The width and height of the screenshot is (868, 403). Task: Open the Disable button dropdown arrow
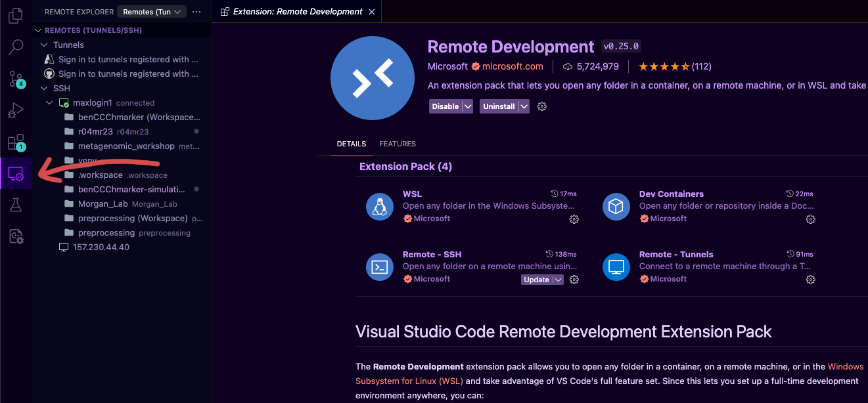[468, 106]
